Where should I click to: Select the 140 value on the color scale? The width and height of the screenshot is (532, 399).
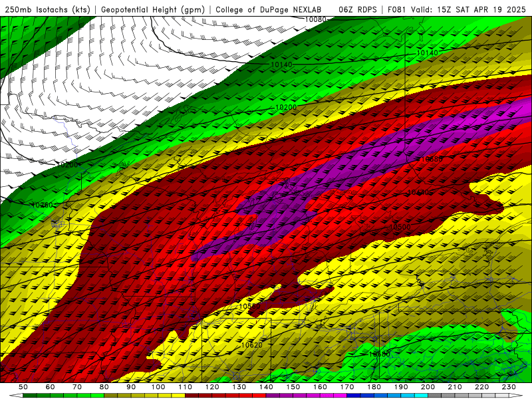click(266, 387)
